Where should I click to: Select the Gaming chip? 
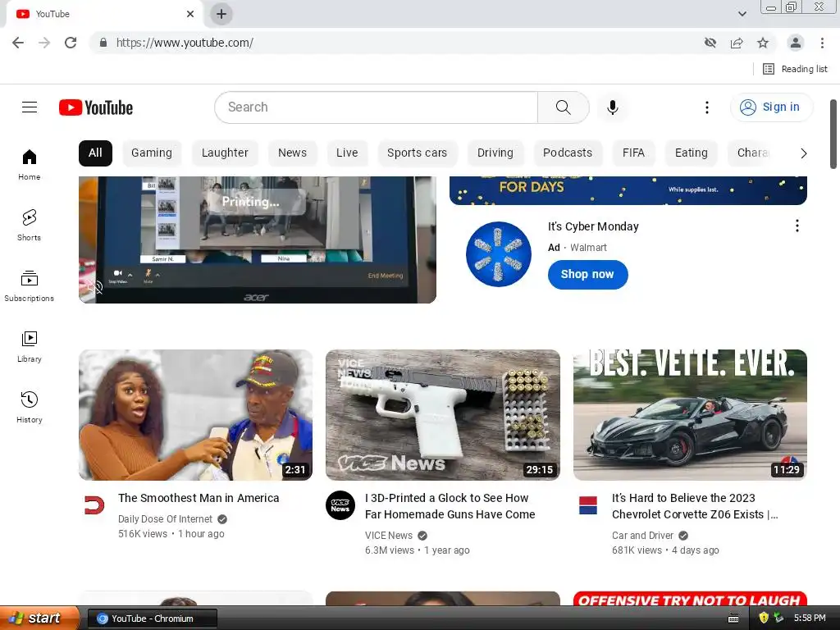pos(152,153)
